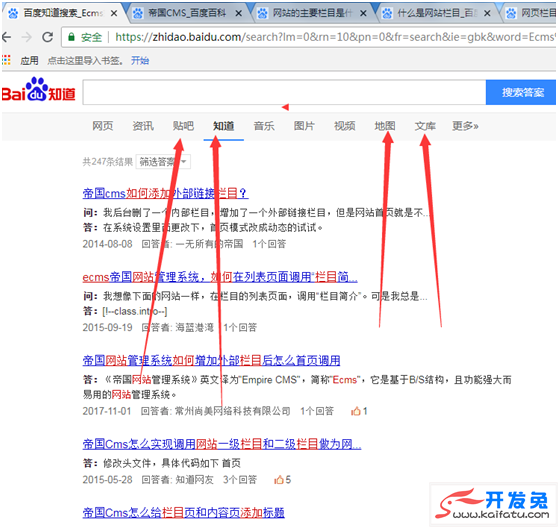Open the 网页 search category
558x527 pixels.
pos(102,126)
